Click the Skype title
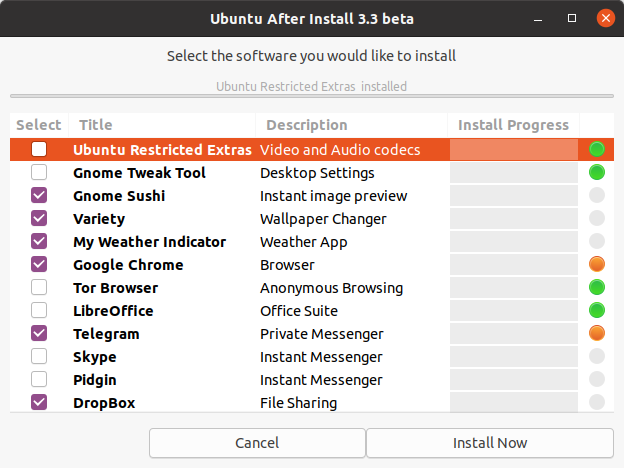624x468 pixels. pyautogui.click(x=95, y=357)
